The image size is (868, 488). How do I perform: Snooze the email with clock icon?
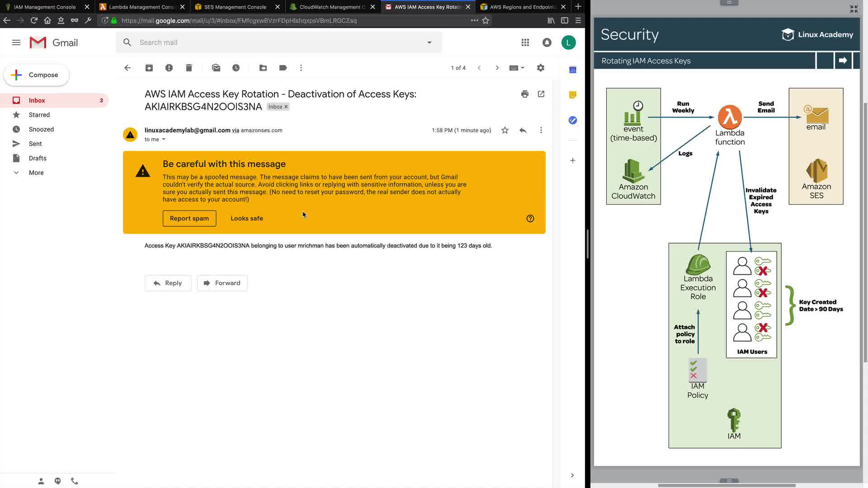[x=236, y=68]
